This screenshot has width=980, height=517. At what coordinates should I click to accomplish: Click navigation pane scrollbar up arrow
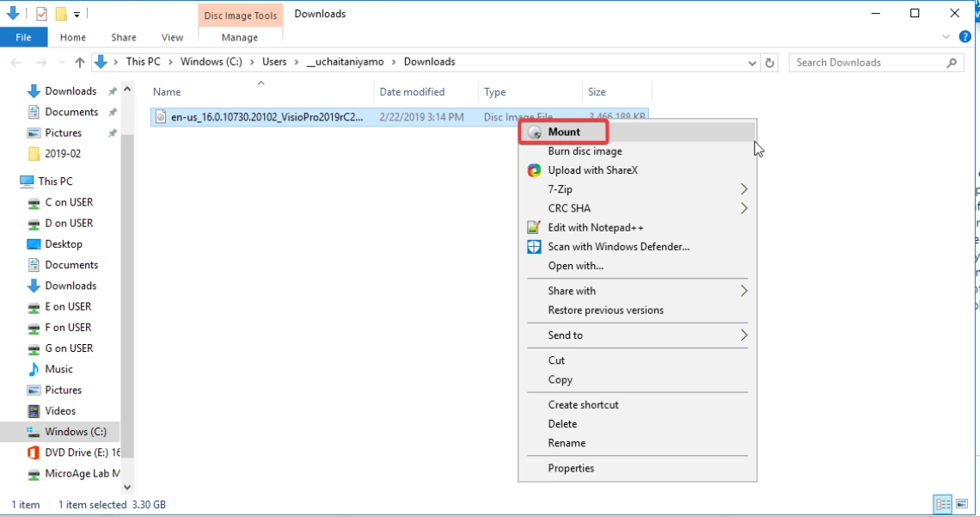[x=127, y=89]
